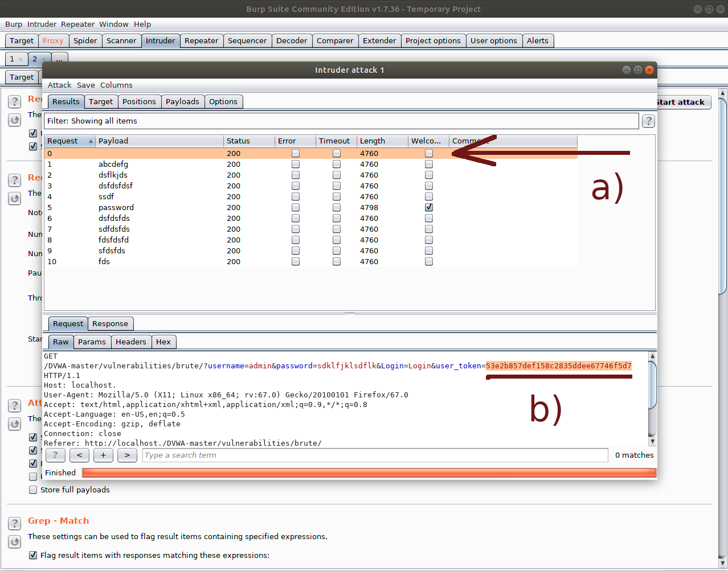This screenshot has width=728, height=571.
Task: Click restore-defaults icon under Request Headers help
Action: click(x=15, y=120)
